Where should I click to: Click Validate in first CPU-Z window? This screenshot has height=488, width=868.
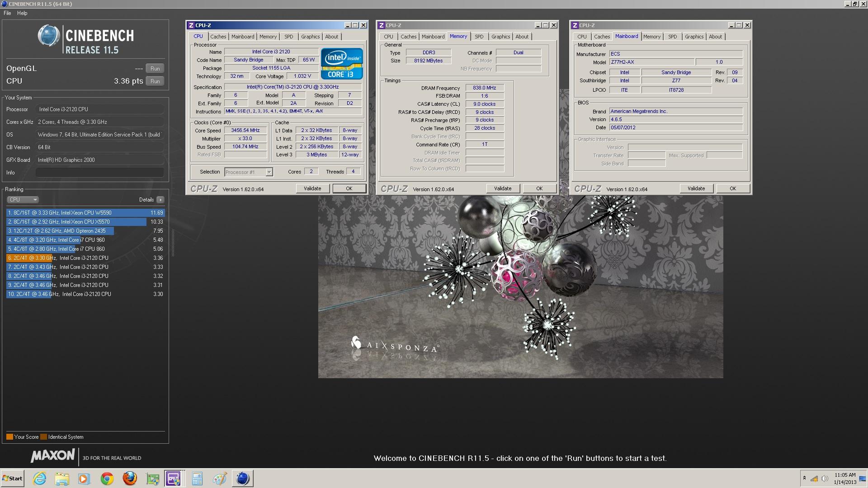pos(312,189)
